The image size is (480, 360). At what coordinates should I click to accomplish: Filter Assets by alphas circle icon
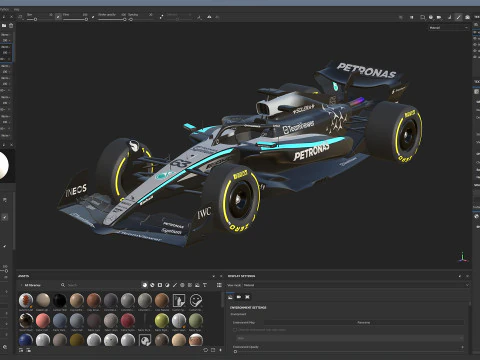click(x=182, y=285)
